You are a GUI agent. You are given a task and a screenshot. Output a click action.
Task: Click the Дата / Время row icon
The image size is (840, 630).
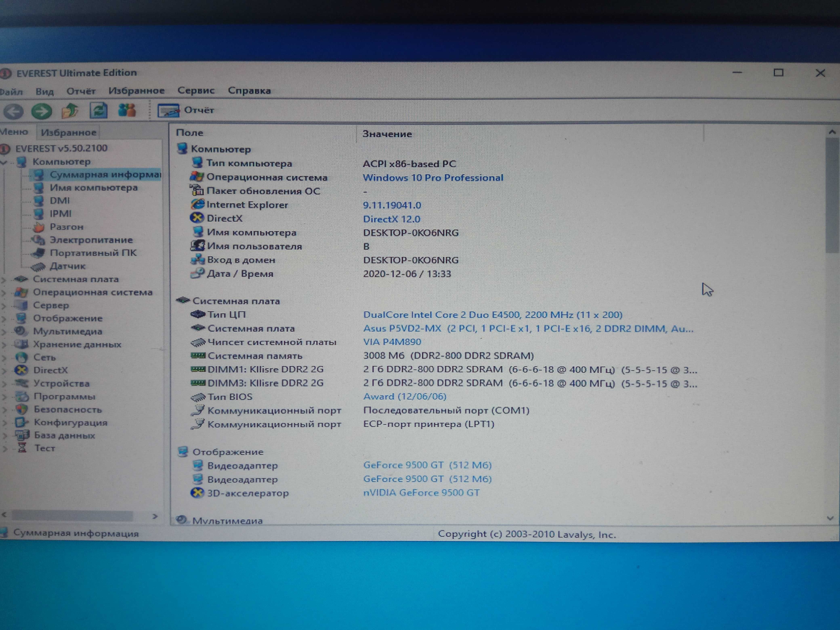(x=197, y=273)
